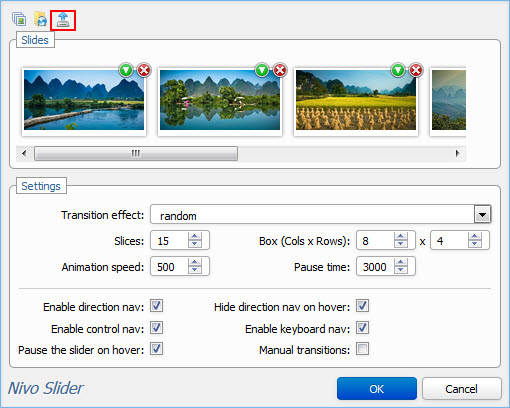Remove the first slide with red X
The width and height of the screenshot is (510, 408).
[144, 70]
